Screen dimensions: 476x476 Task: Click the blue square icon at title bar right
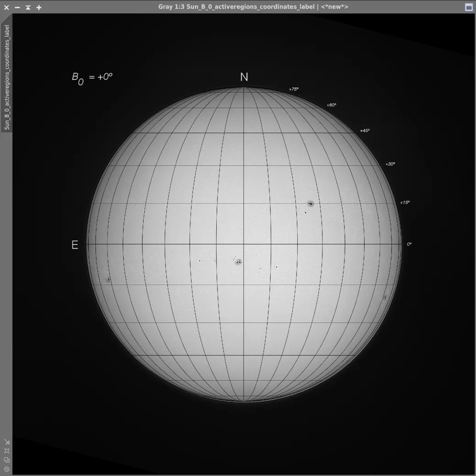point(469,7)
